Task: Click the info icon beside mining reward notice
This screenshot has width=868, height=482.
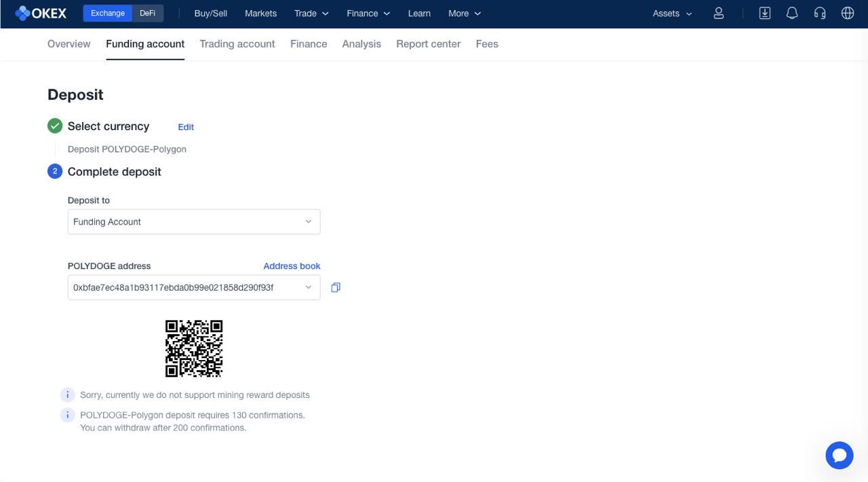Action: (67, 395)
